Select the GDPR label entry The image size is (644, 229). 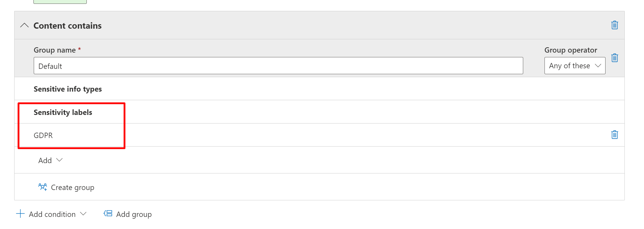pos(43,135)
